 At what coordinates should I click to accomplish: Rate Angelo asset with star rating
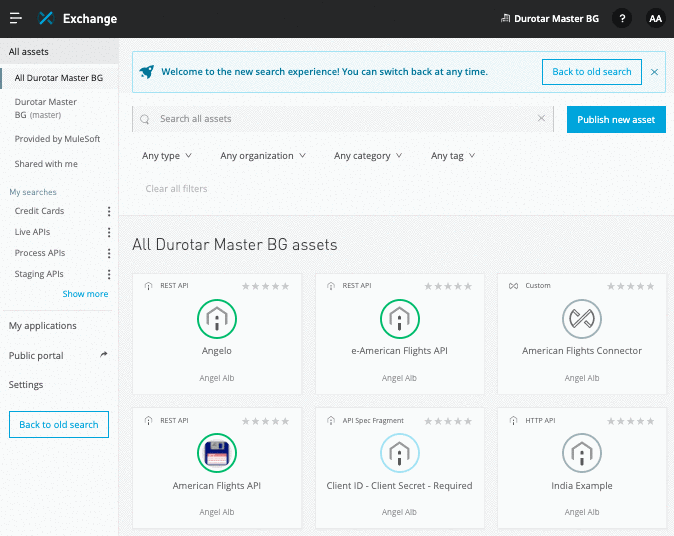pos(265,286)
